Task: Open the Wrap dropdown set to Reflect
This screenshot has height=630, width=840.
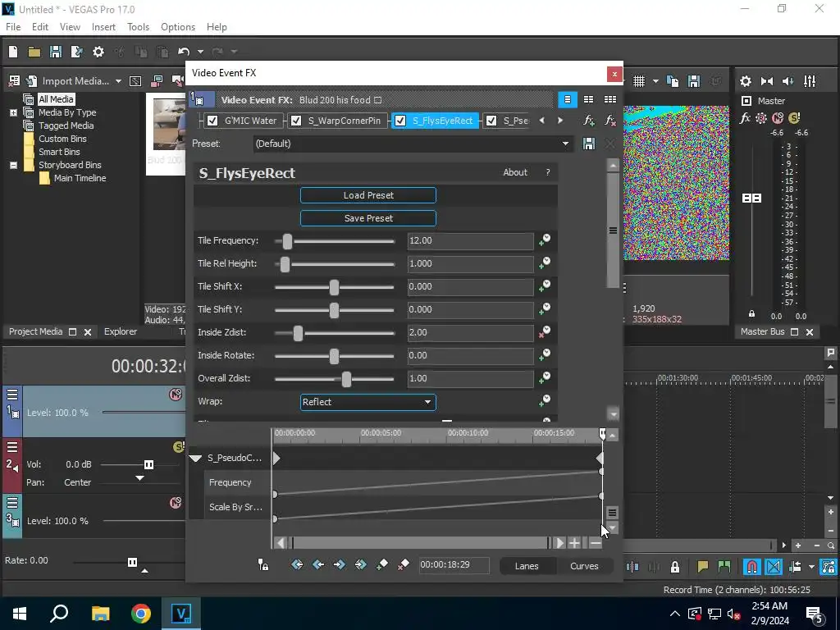Action: tap(368, 402)
